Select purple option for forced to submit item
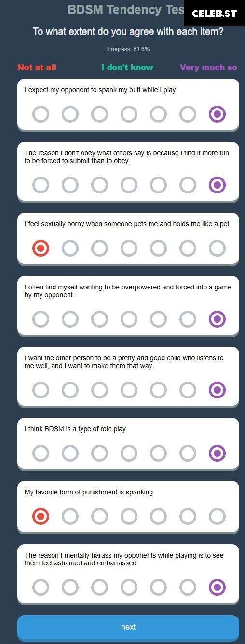 (217, 185)
